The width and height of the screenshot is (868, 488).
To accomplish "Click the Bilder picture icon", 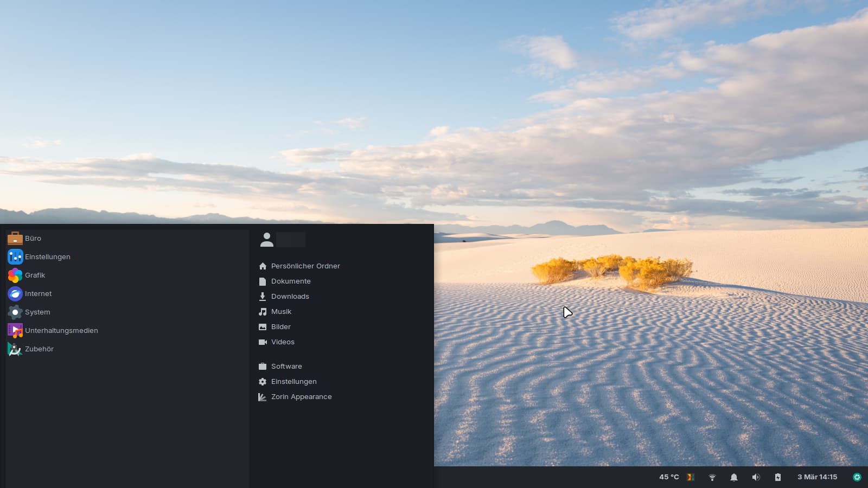I will [263, 326].
